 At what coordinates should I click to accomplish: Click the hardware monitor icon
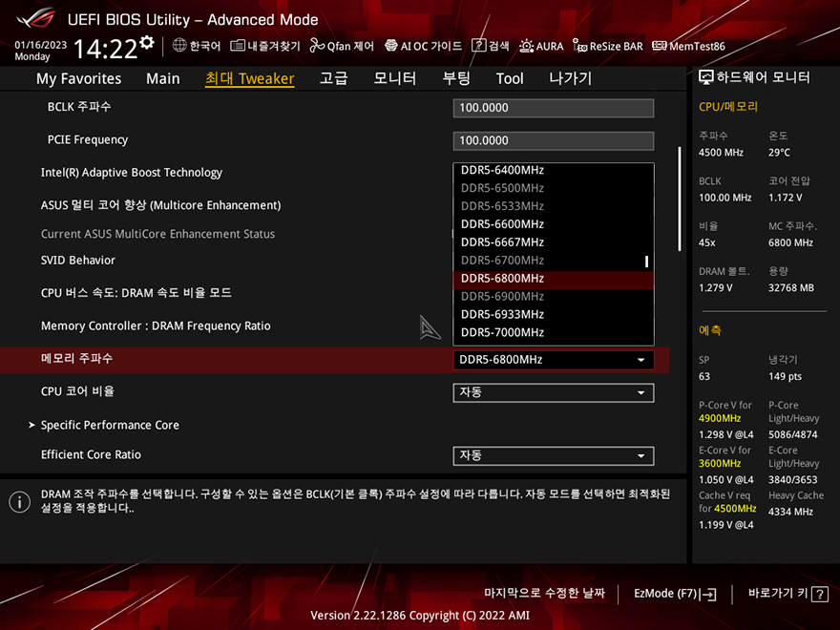click(x=706, y=77)
